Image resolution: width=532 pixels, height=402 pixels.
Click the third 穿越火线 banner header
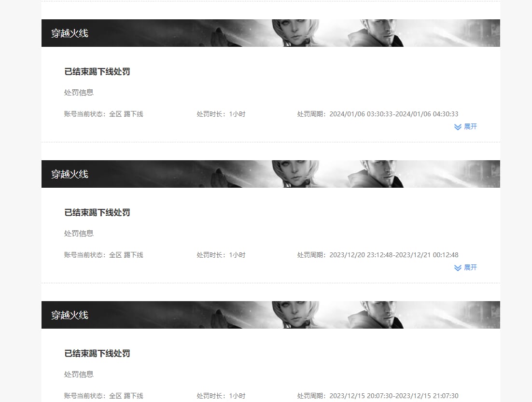pos(271,315)
